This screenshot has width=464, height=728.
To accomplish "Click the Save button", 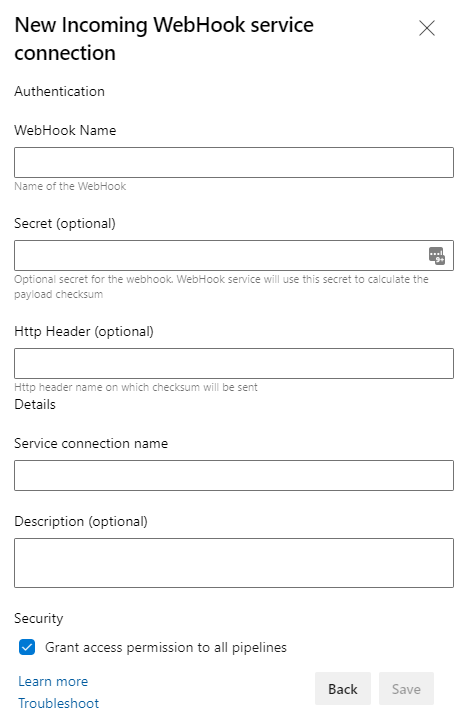I will click(406, 689).
